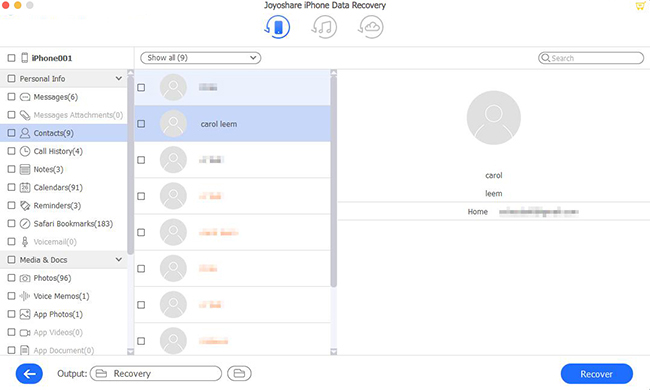Image resolution: width=650 pixels, height=390 pixels.
Task: Click the large contact avatar in details
Action: (493, 118)
